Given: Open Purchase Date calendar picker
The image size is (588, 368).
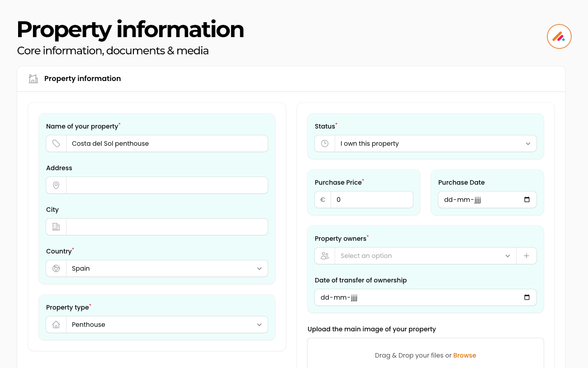Looking at the screenshot, I should point(526,200).
